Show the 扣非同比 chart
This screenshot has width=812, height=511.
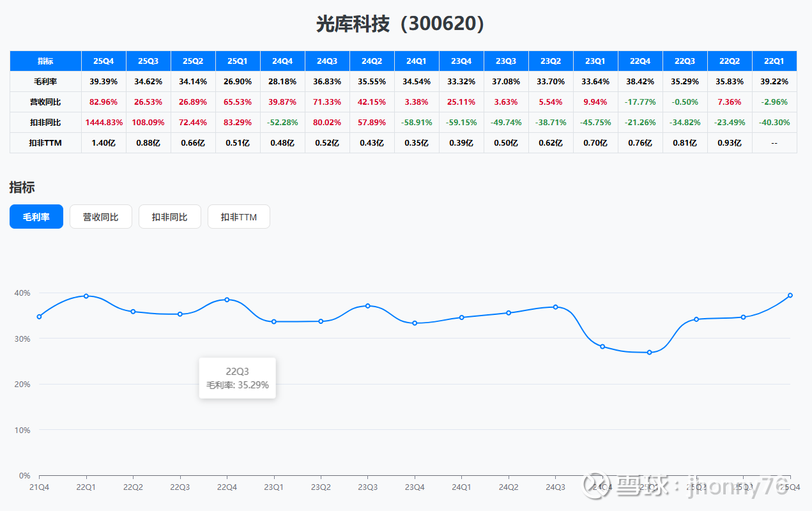[x=169, y=217]
